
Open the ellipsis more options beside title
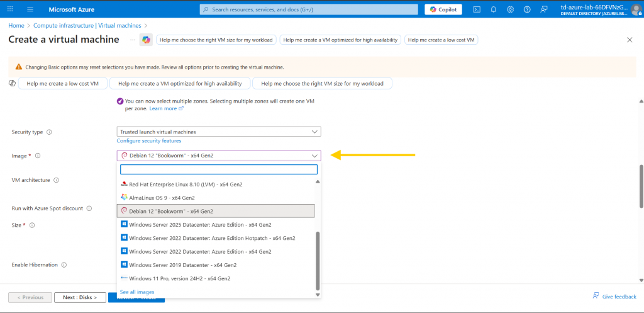point(132,40)
